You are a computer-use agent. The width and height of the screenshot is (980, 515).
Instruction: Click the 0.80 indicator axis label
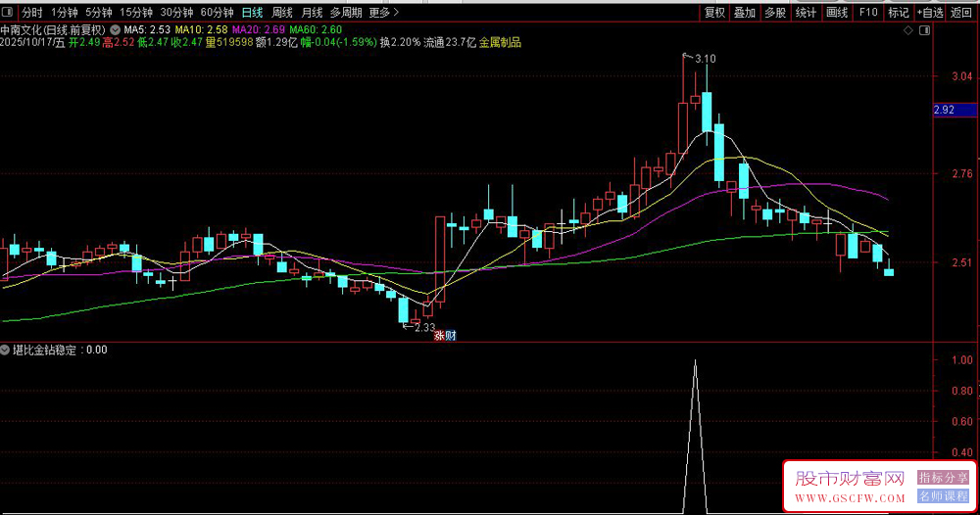tap(962, 391)
